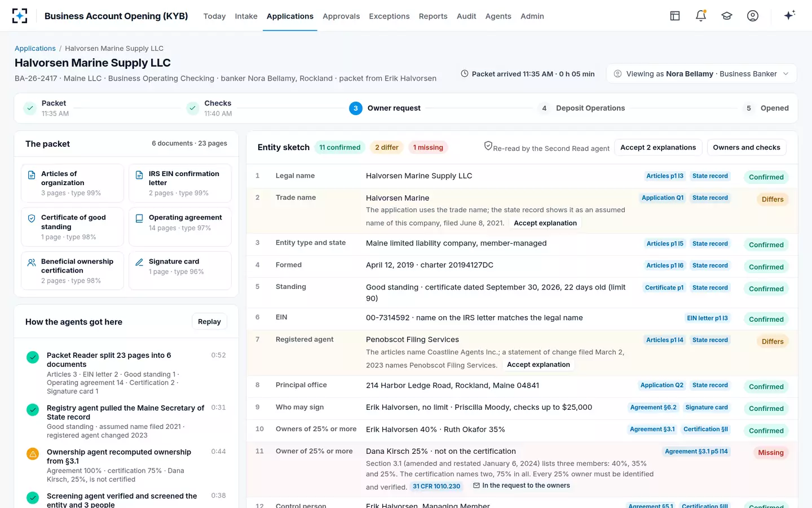812x508 pixels.
Task: Click the Packet step checkmark icon
Action: [30, 108]
